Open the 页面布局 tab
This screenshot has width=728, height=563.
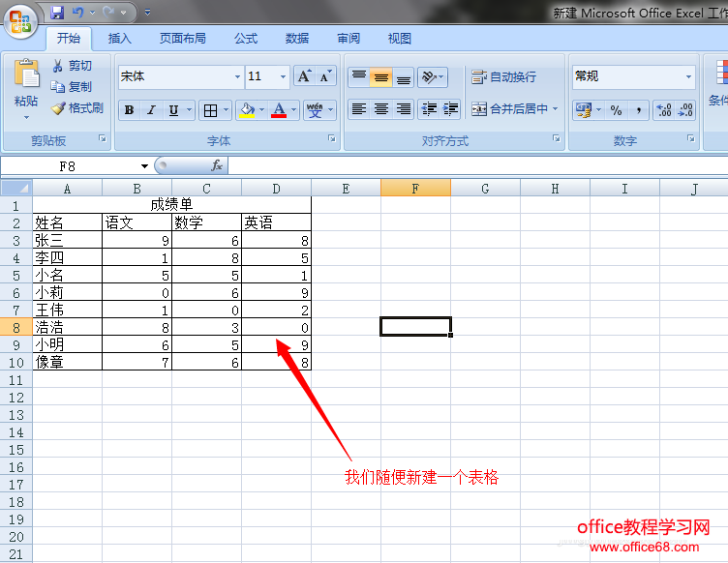(182, 39)
